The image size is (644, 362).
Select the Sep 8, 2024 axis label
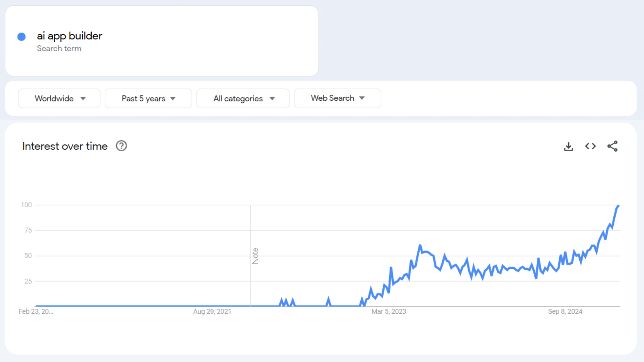click(x=565, y=311)
